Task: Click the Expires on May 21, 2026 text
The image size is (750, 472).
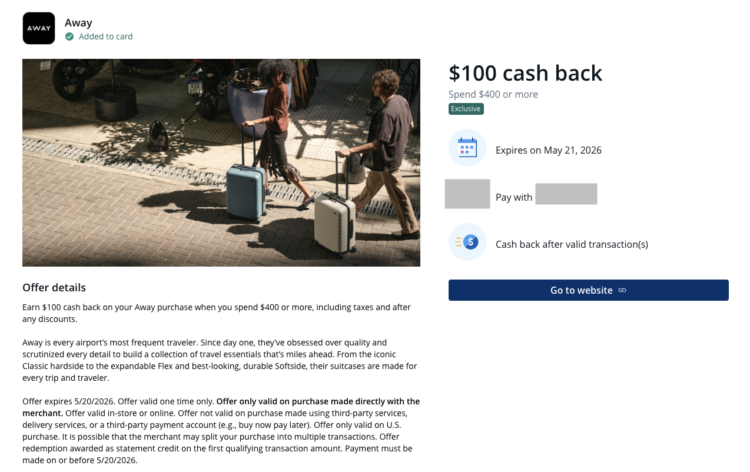Action: (x=548, y=150)
